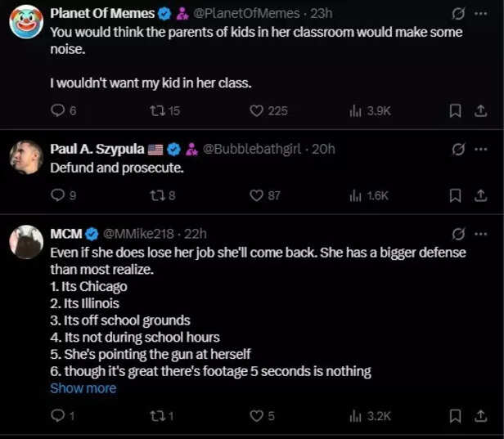Like the Planet Of Memes tweet
Screen dimensions: 504x439
tap(256, 110)
